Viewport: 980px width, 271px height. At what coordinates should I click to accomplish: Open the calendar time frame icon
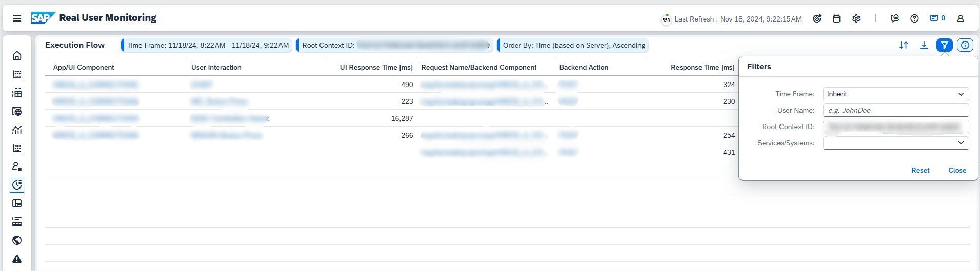(836, 18)
